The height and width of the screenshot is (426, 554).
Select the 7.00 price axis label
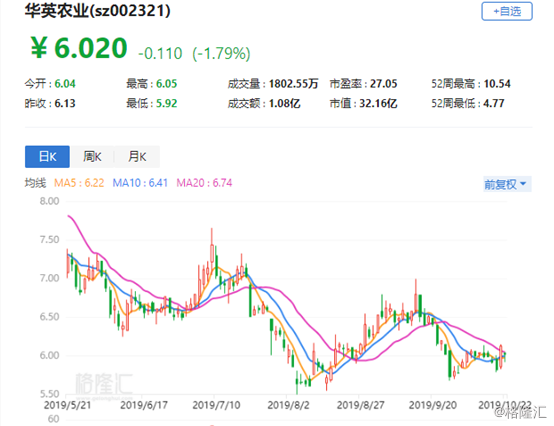(x=49, y=278)
